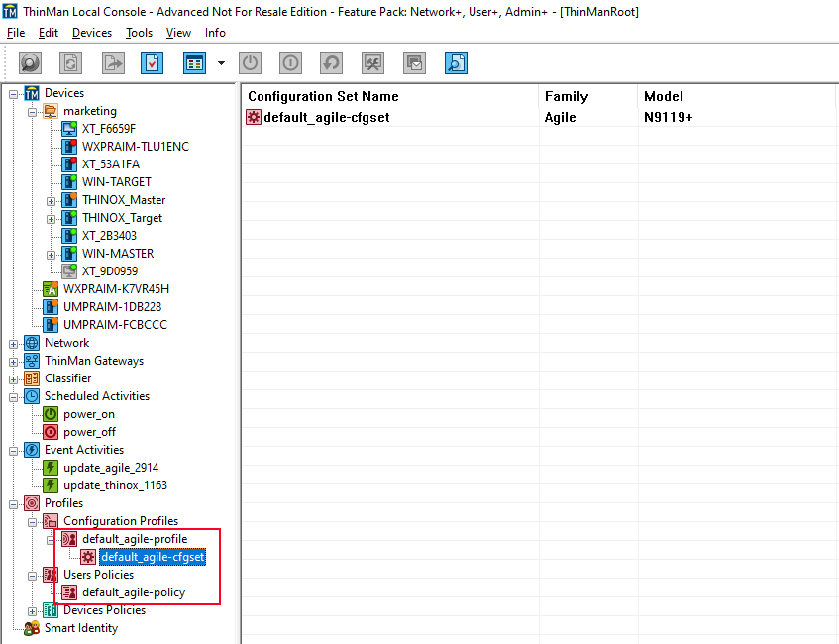Click the Scheduled Activities clock icon
This screenshot has height=644, width=839.
tap(32, 396)
